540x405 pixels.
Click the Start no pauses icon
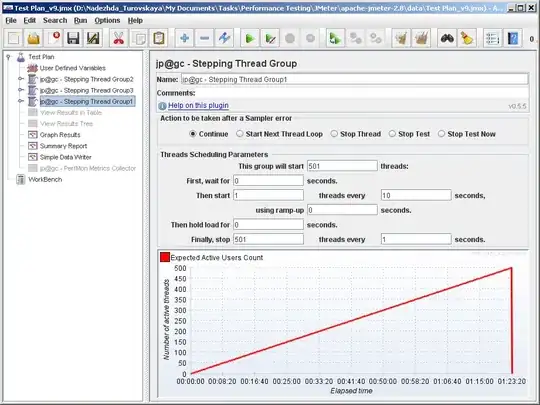[x=270, y=38]
